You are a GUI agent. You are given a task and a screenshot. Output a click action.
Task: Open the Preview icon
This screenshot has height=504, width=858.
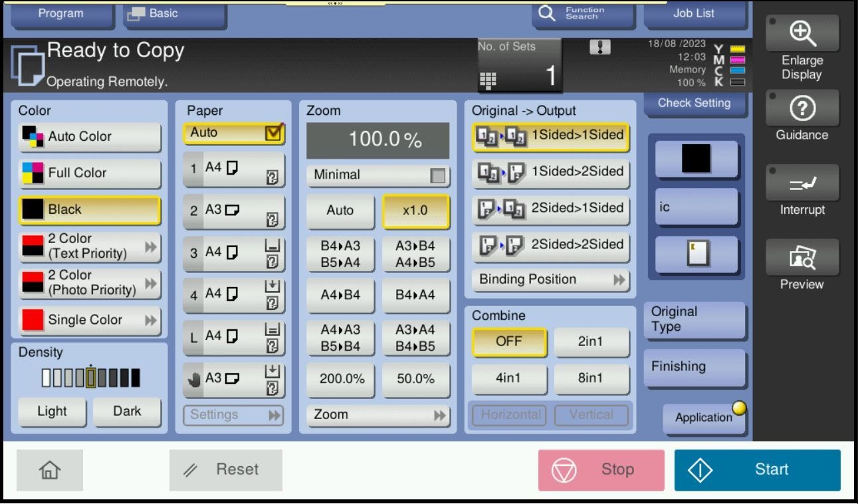tap(802, 258)
